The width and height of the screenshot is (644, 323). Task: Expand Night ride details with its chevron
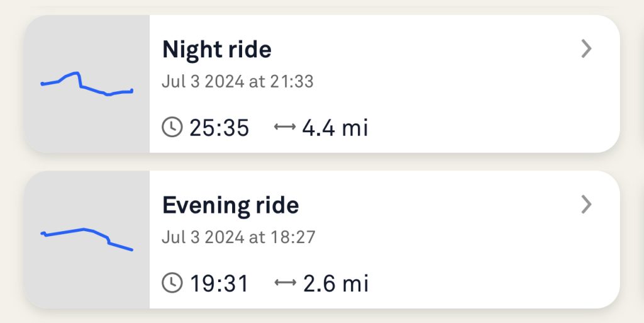tap(586, 49)
